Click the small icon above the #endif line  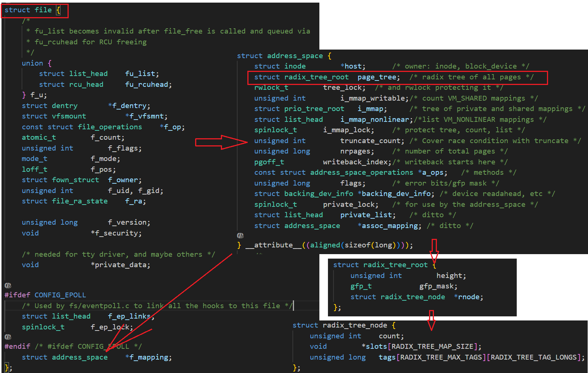click(x=8, y=337)
